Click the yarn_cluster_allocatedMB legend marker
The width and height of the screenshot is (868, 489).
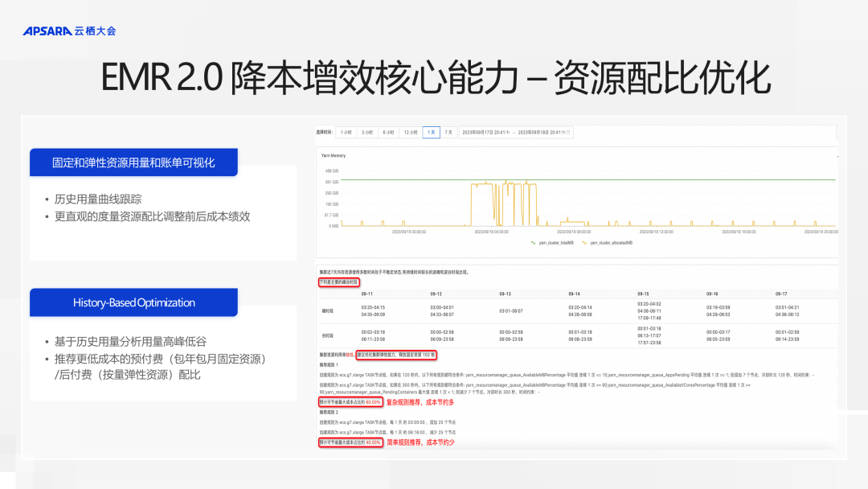(583, 241)
